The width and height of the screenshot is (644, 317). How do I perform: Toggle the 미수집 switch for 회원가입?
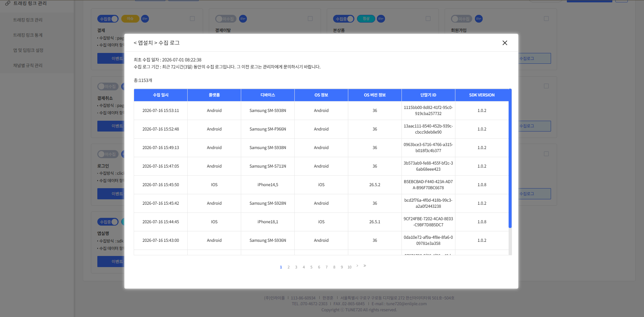(461, 19)
